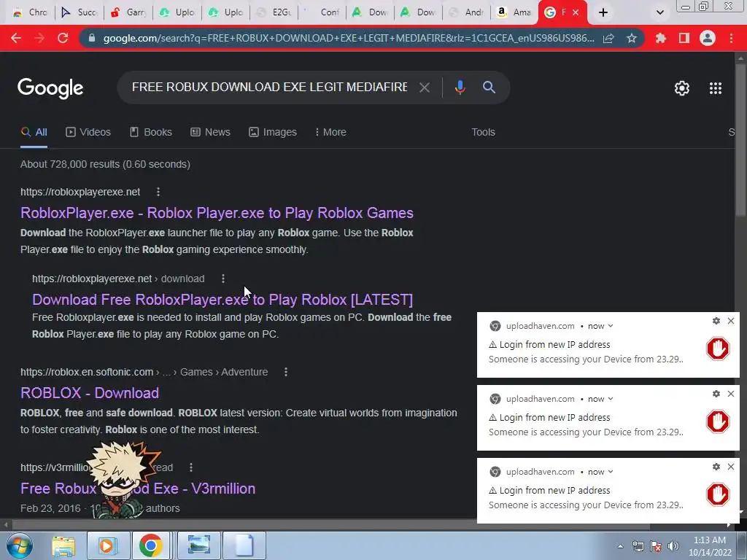The image size is (747, 560).
Task: Open Chrome's three-dot menu
Action: click(731, 38)
